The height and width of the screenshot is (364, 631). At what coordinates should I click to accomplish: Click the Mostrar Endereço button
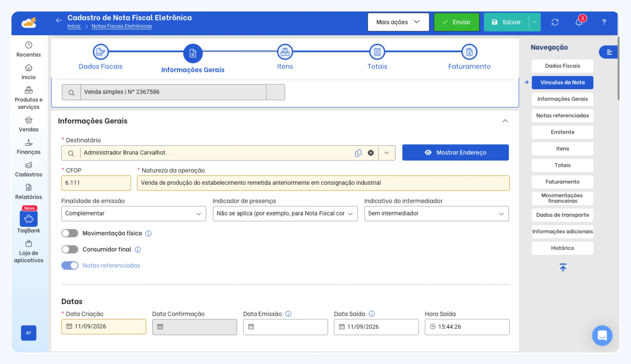[x=455, y=153]
